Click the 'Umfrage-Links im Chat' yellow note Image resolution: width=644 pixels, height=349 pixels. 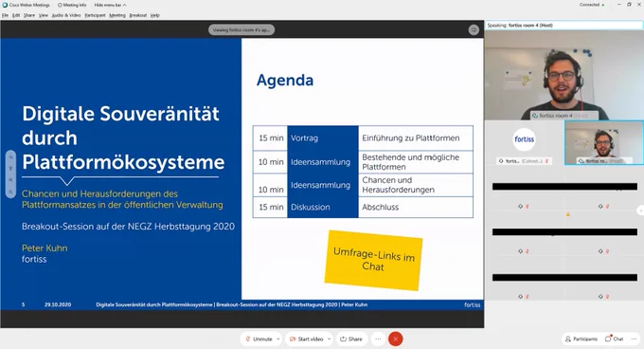[373, 260]
